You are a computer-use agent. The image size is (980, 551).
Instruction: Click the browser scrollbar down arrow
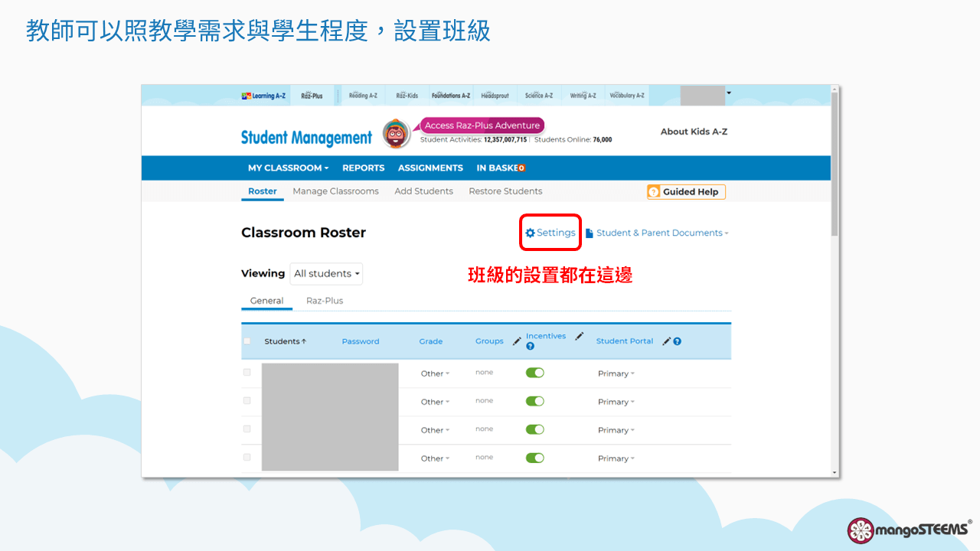coord(835,473)
